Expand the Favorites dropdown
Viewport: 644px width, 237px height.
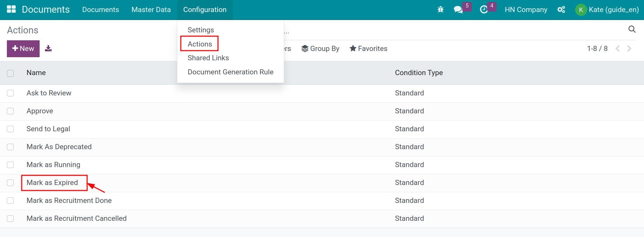pos(368,49)
